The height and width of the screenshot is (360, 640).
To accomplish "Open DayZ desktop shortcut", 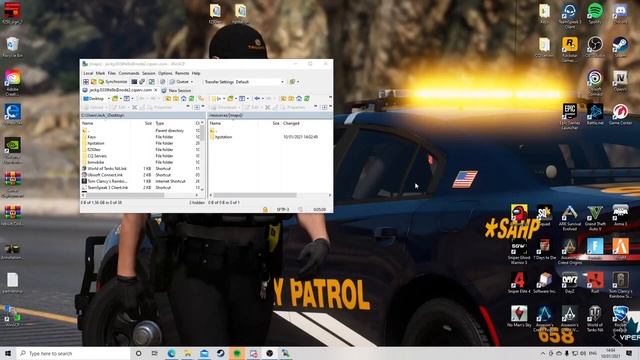I will (x=570, y=282).
